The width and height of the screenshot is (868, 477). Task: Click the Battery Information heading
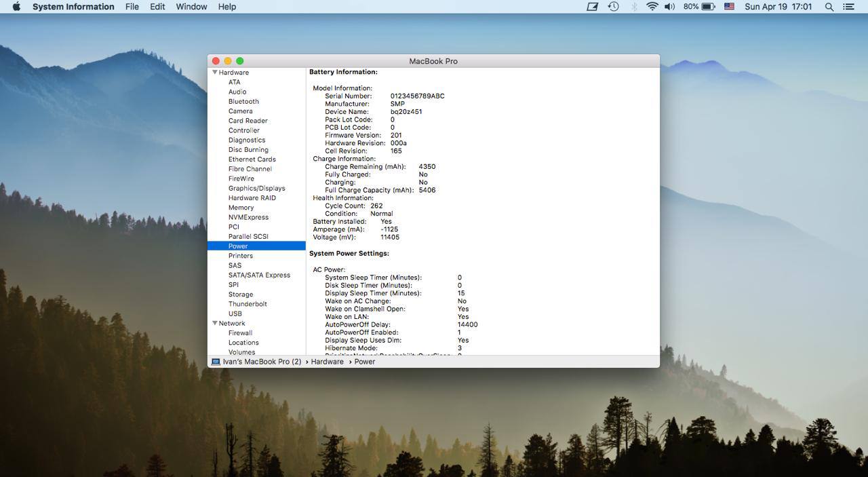click(x=343, y=72)
